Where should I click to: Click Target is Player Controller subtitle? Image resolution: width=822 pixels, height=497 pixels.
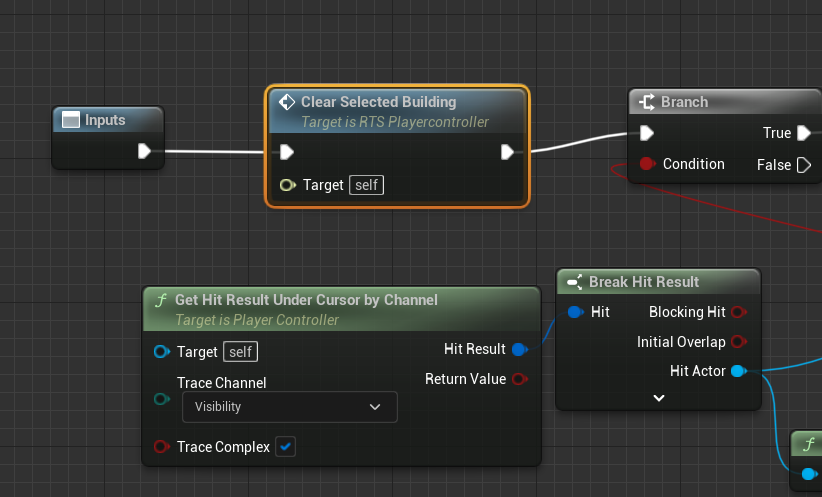[257, 320]
